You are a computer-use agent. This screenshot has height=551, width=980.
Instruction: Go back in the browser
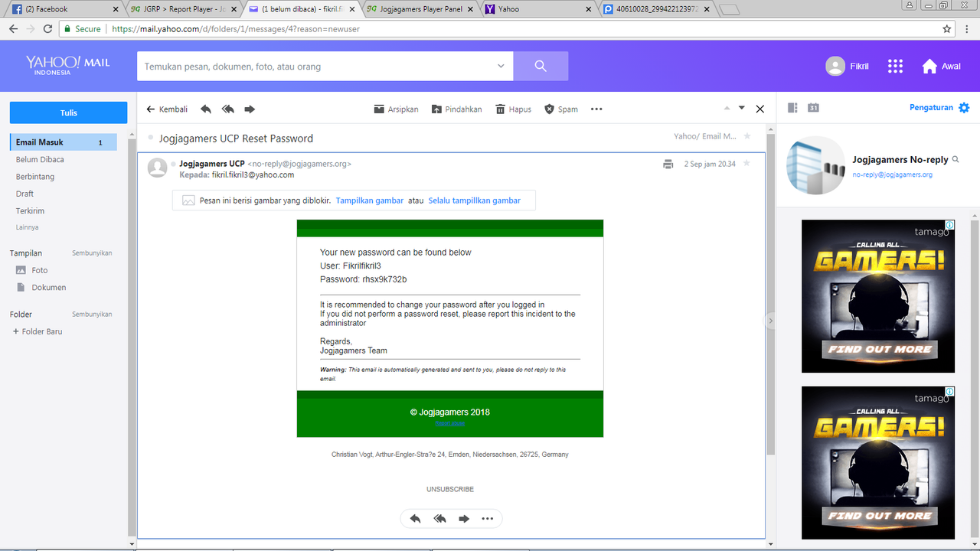[x=13, y=29]
